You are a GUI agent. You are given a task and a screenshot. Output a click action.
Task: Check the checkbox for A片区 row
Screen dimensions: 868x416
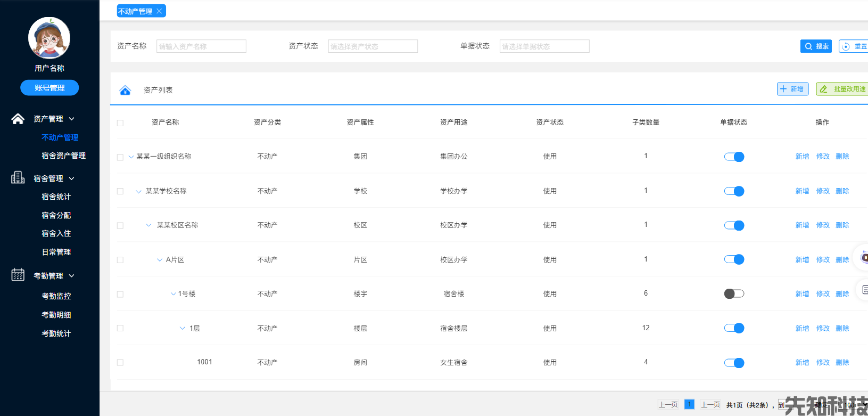(x=120, y=260)
